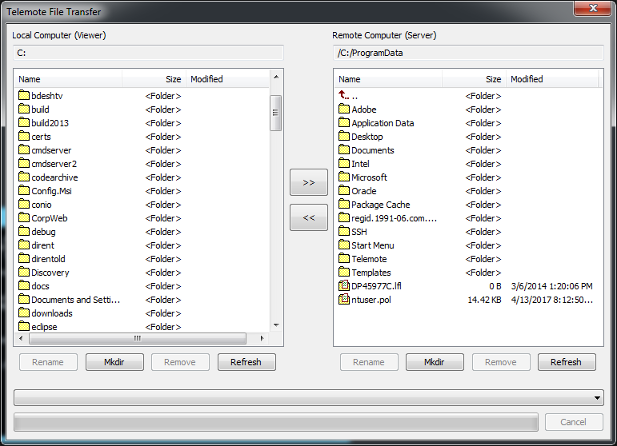This screenshot has width=617, height=446.
Task: Select the 'dirent' folder name
Action: (43, 245)
